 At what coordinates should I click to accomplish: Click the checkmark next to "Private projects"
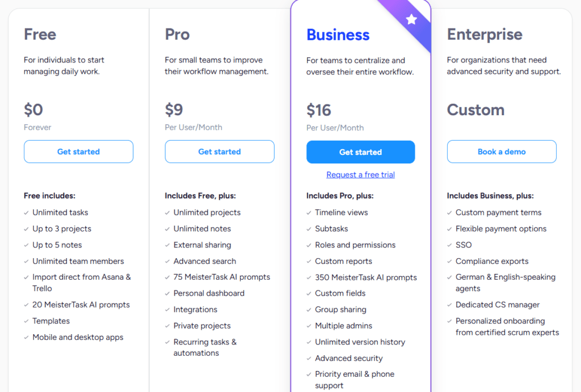pos(167,326)
